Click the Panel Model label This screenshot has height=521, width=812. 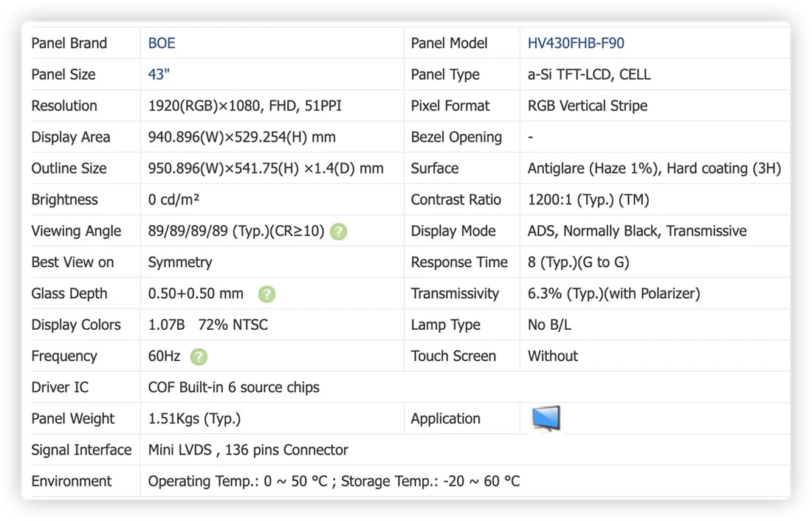pyautogui.click(x=449, y=43)
